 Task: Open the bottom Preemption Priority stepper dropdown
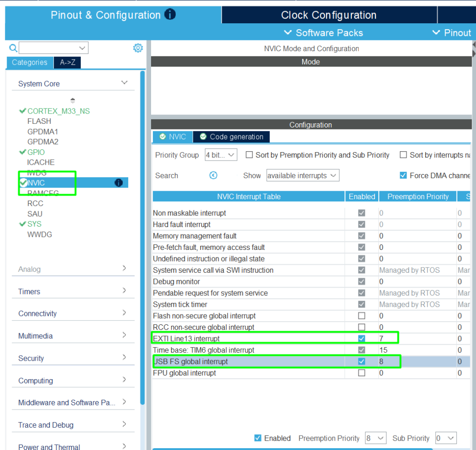point(376,438)
